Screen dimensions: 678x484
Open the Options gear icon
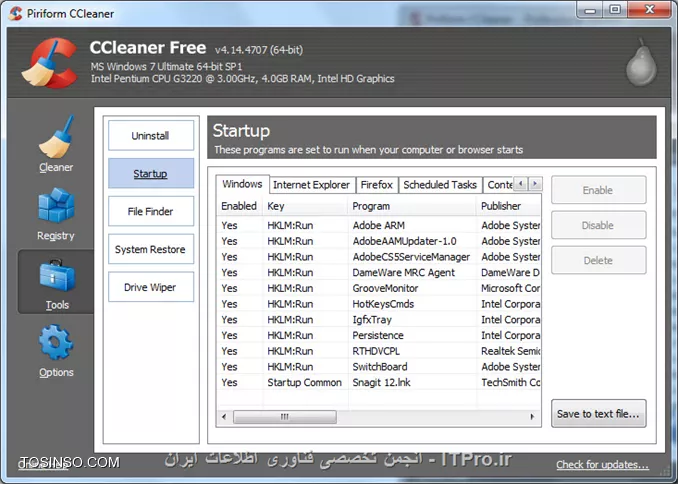coord(56,343)
